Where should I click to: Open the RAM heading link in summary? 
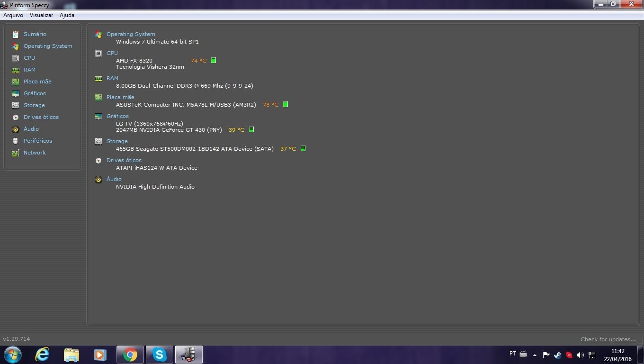pyautogui.click(x=112, y=78)
